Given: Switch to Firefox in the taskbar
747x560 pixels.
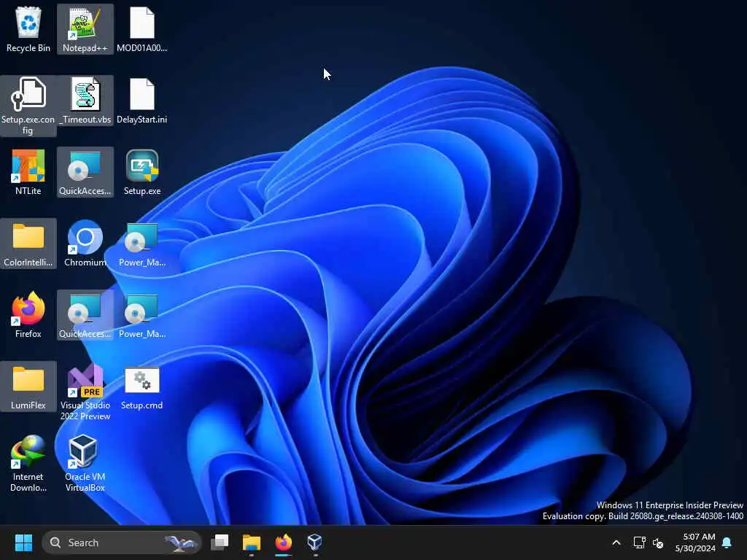Looking at the screenshot, I should click(x=284, y=542).
